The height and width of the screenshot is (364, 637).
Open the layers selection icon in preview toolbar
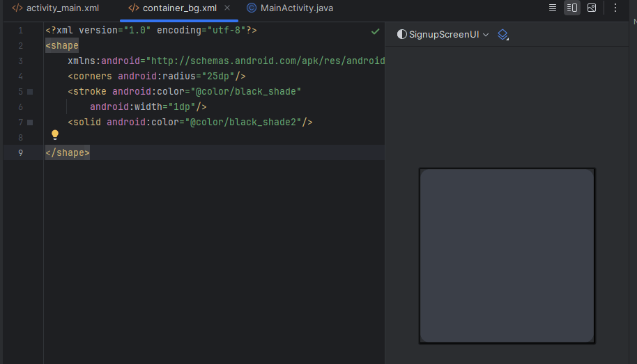pos(503,35)
